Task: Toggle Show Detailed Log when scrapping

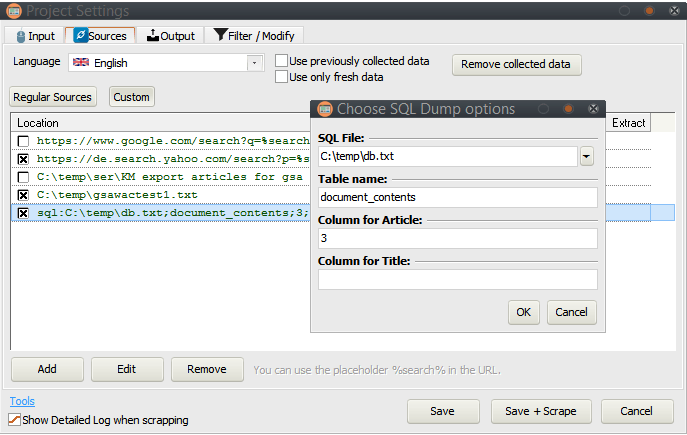Action: [14, 419]
